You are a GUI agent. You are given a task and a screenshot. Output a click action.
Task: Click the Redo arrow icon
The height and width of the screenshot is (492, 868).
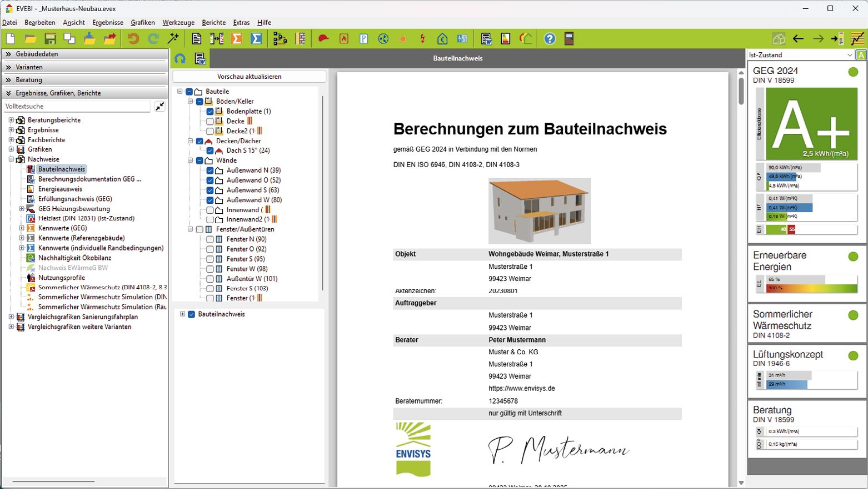point(153,39)
